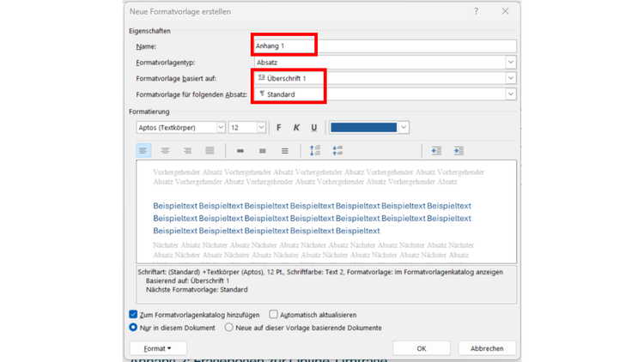Align paragraph left
Image resolution: width=644 pixels, height=362 pixels.
[143, 151]
